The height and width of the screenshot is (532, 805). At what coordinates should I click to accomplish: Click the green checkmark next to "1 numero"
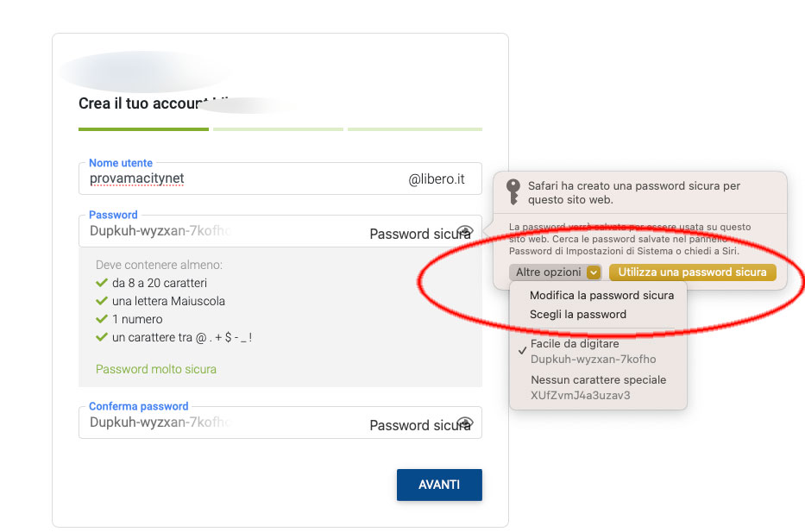102,319
